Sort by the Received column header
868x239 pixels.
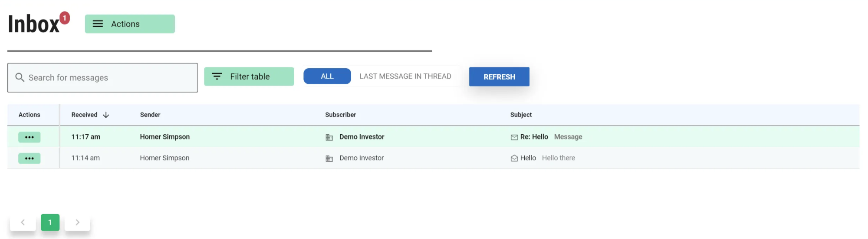click(84, 115)
